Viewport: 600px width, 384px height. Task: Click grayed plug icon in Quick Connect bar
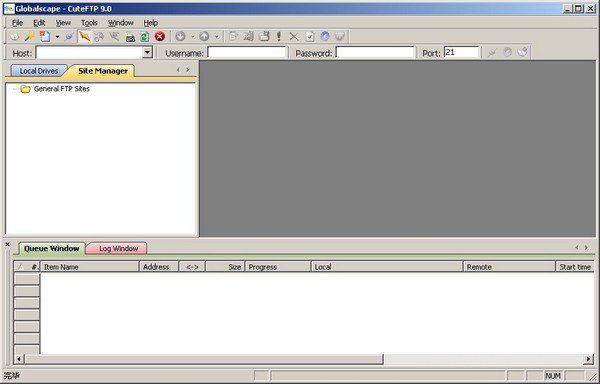tap(492, 52)
